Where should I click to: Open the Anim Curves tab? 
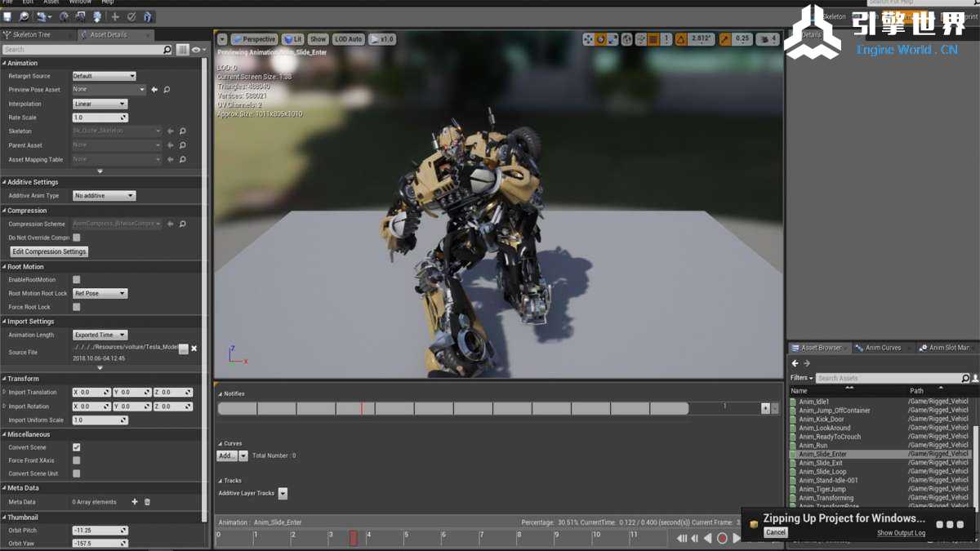click(x=882, y=348)
